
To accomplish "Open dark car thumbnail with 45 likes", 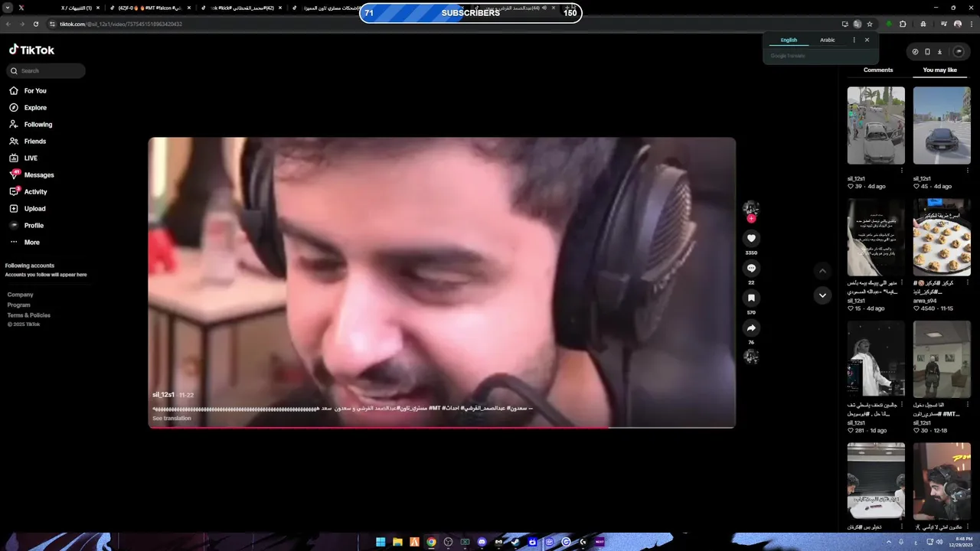I will pyautogui.click(x=942, y=126).
